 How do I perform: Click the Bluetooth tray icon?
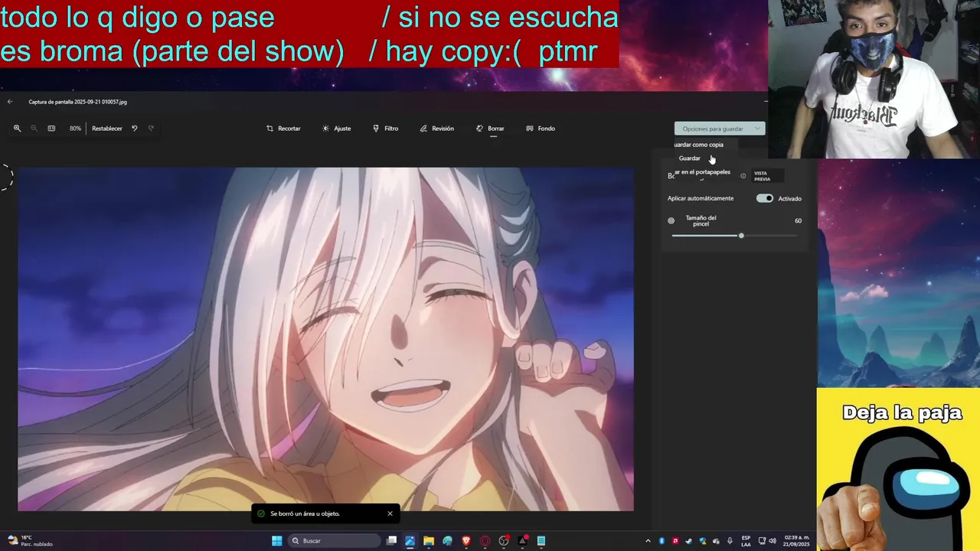[x=661, y=541]
